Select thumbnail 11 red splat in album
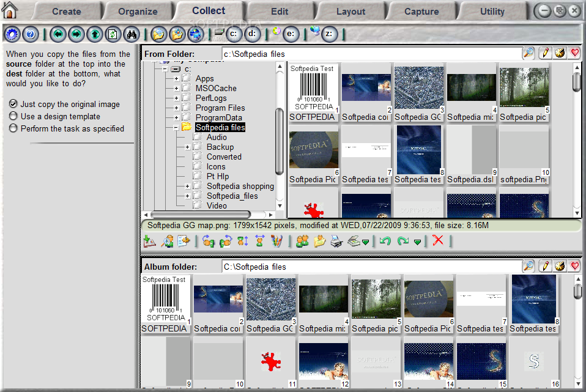This screenshot has width=586, height=392. point(272,362)
